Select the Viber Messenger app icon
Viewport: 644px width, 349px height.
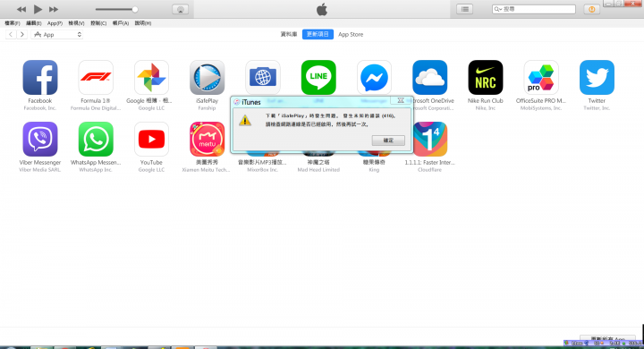(x=40, y=139)
